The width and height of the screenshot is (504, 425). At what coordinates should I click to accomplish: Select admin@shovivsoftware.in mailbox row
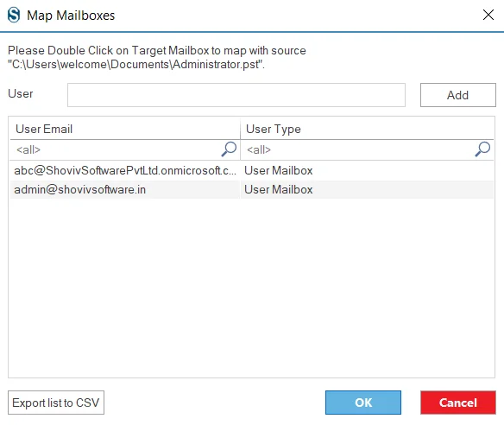[252, 189]
